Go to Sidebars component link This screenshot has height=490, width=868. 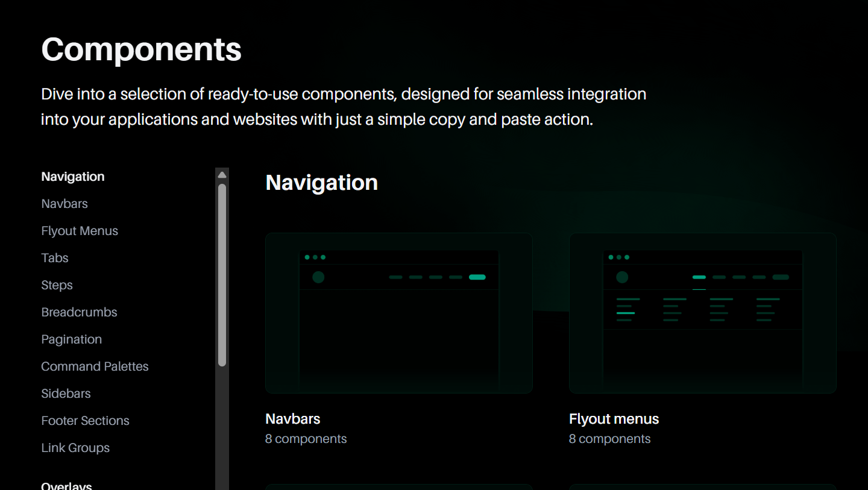coord(66,394)
